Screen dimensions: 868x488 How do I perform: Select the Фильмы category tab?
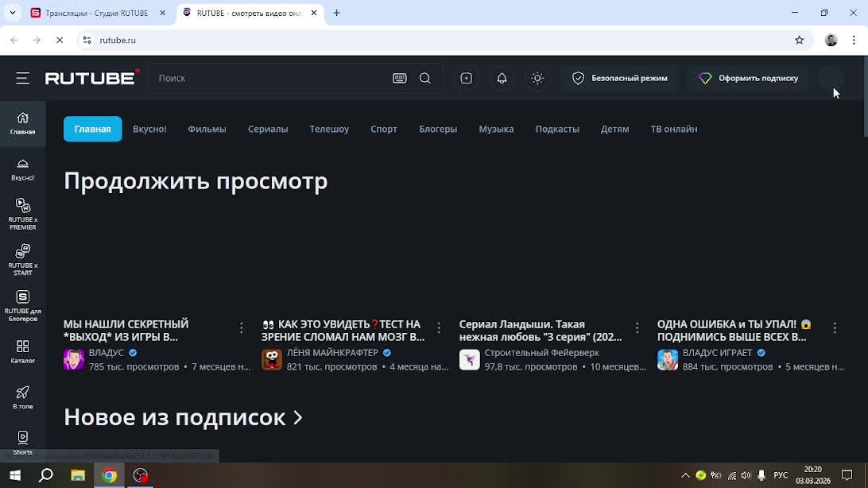(x=207, y=129)
